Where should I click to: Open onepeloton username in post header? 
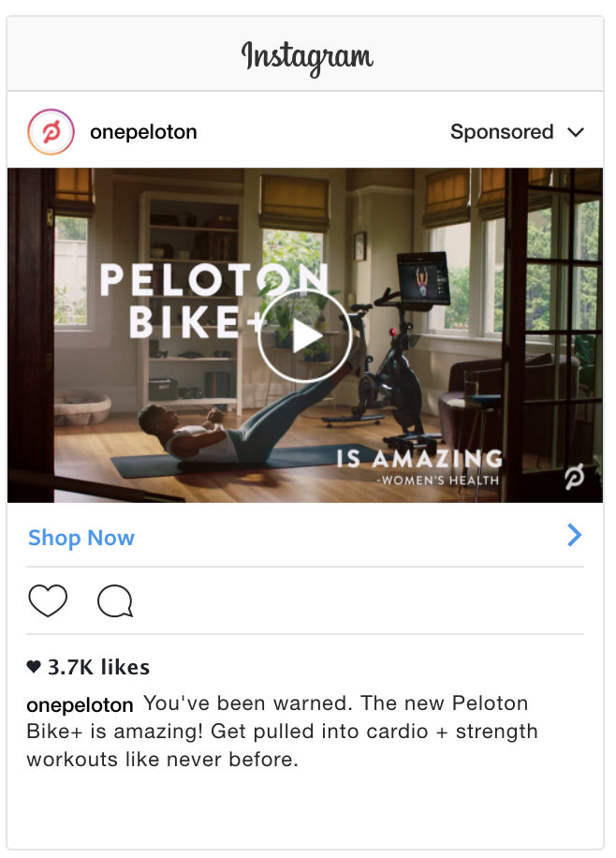143,132
